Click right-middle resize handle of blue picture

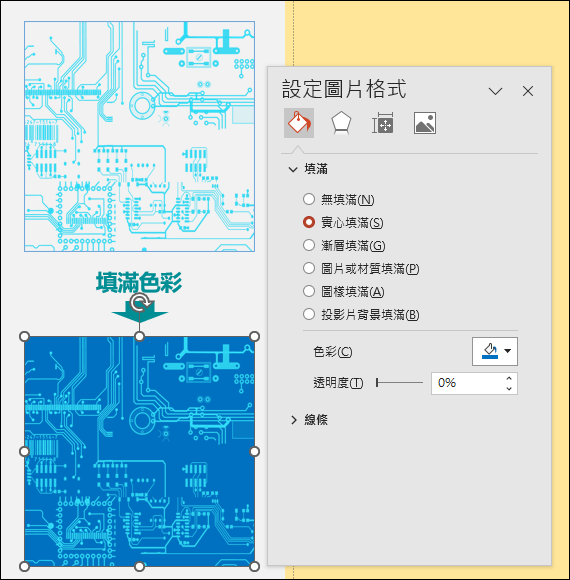(x=254, y=451)
